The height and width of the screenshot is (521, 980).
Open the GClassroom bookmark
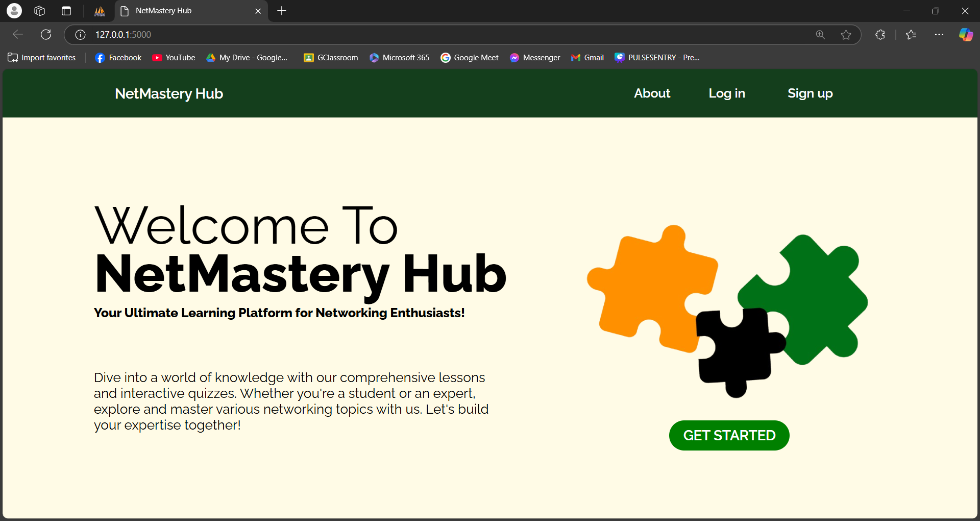331,58
